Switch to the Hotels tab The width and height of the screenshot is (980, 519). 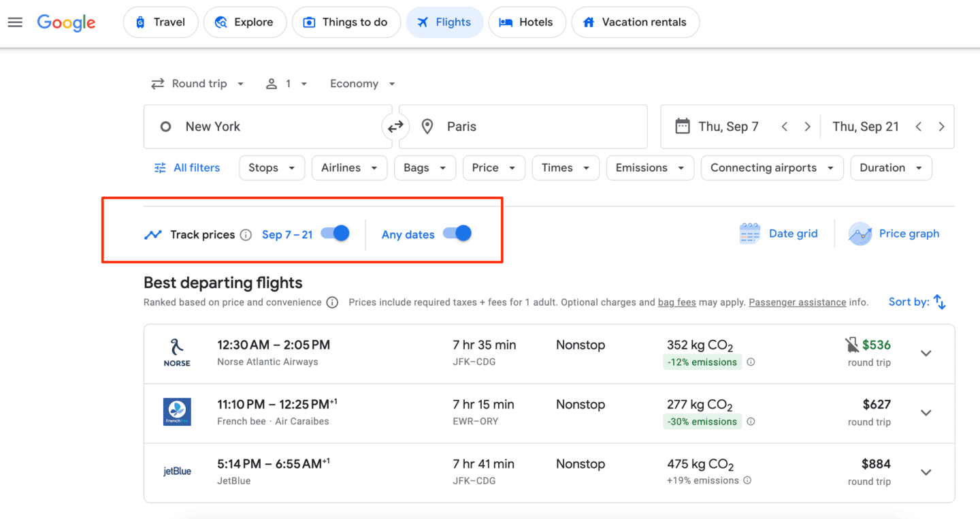pyautogui.click(x=526, y=22)
